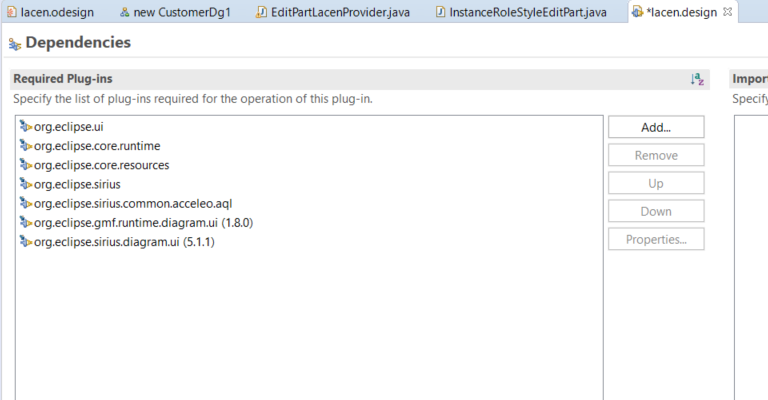768x400 pixels.
Task: Click the org.eclipse.sirius.common.acceleo.aql plug-in icon
Action: coord(25,203)
